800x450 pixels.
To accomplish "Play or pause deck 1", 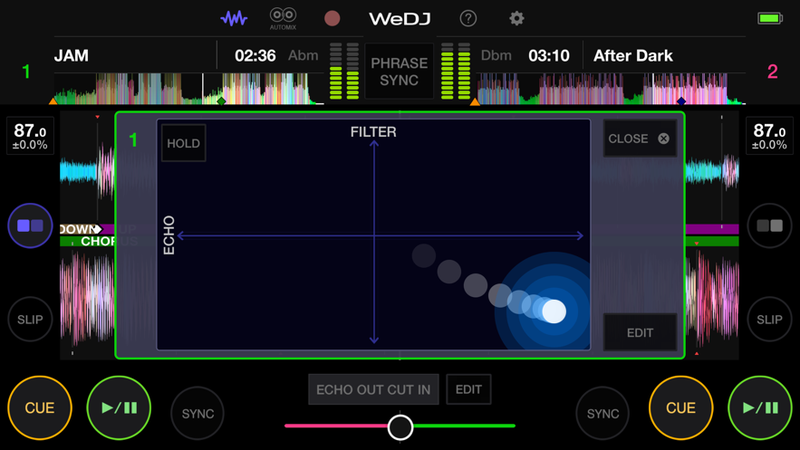I will (x=119, y=408).
